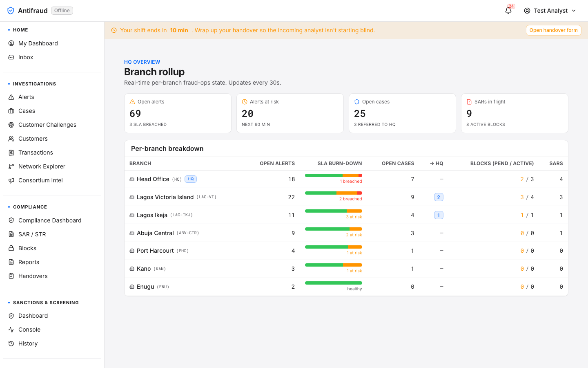Image resolution: width=588 pixels, height=368 pixels.
Task: Open the Open alerts summary card
Action: click(178, 113)
